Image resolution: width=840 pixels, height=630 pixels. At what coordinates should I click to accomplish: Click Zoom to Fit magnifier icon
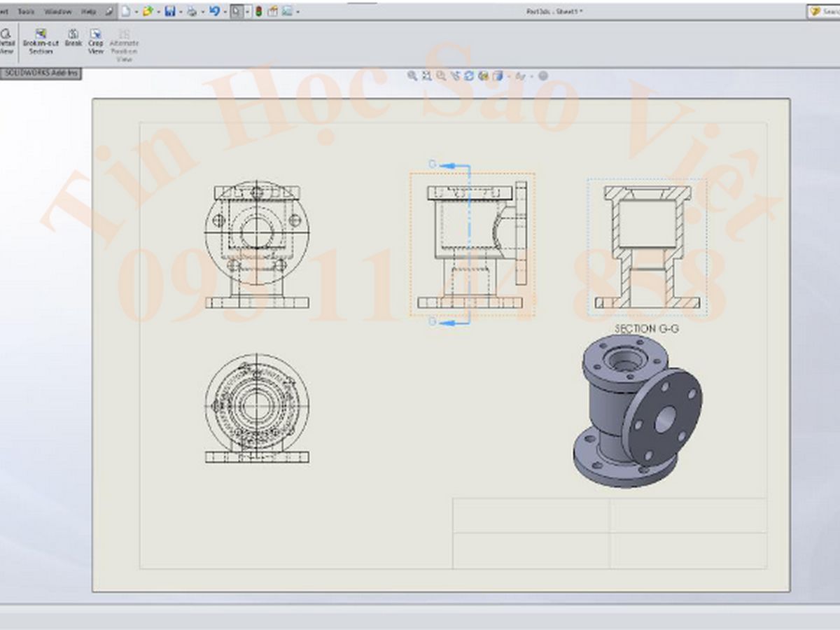point(412,76)
